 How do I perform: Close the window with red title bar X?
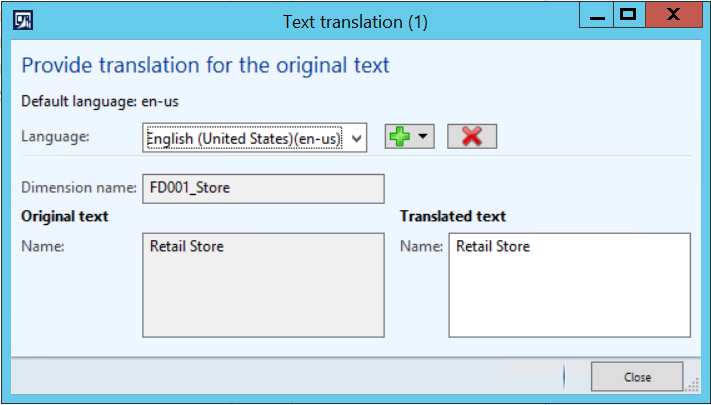click(x=676, y=15)
